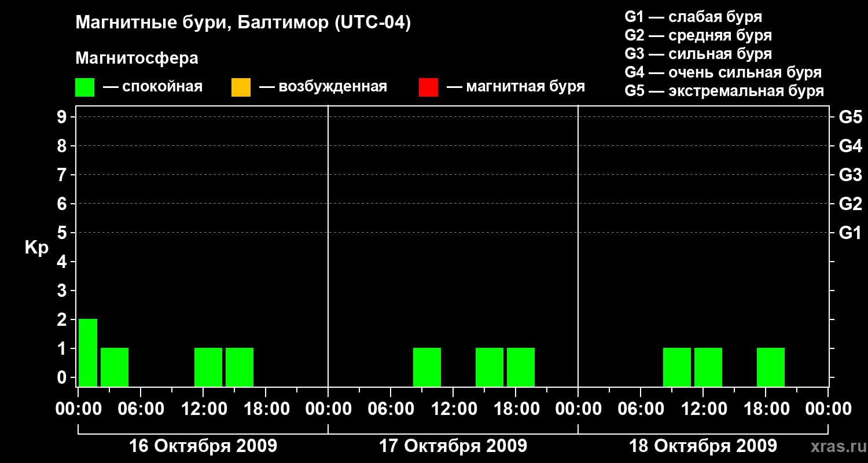
Task: Click the right-axis G3 label
Action: (x=850, y=175)
